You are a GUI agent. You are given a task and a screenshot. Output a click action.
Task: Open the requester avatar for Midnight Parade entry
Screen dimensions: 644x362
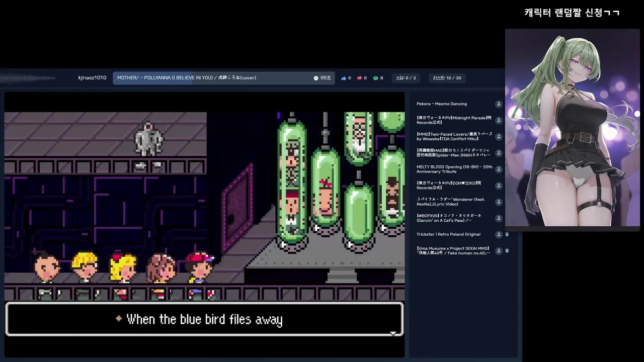click(x=499, y=120)
